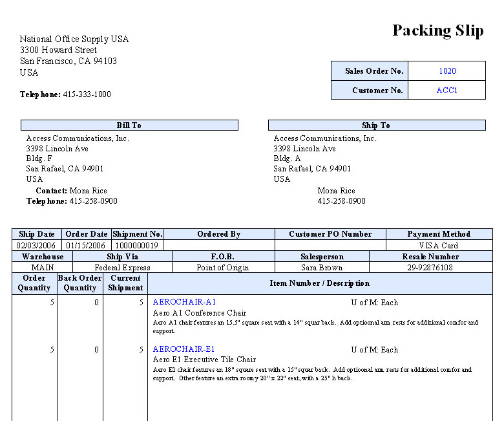Click salesperson Sara Brown
504x421 pixels.
point(322,268)
